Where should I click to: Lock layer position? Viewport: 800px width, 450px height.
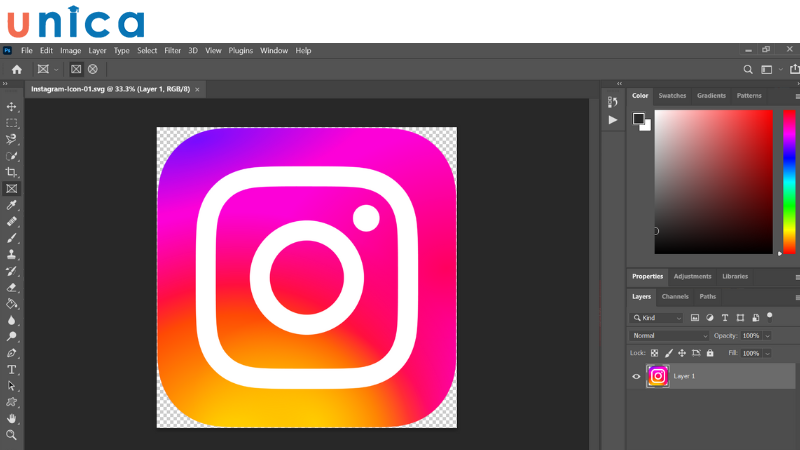click(682, 353)
